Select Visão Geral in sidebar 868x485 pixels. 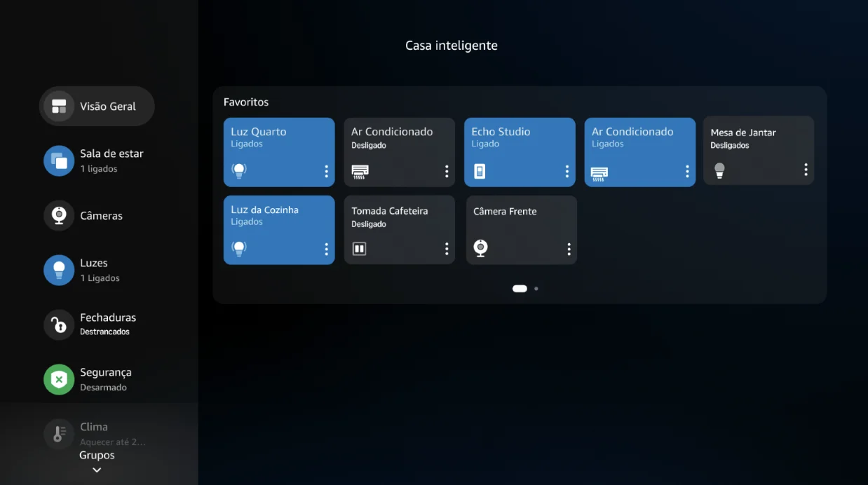point(97,107)
